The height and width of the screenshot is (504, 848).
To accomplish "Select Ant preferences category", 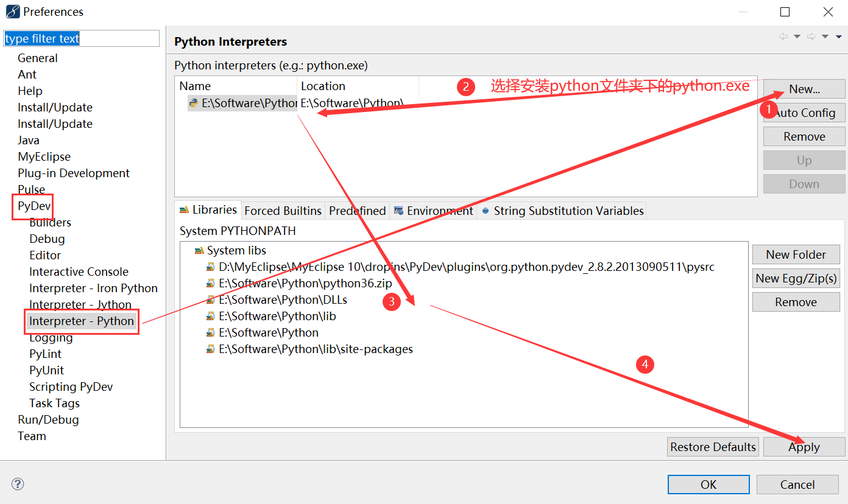I will click(27, 74).
